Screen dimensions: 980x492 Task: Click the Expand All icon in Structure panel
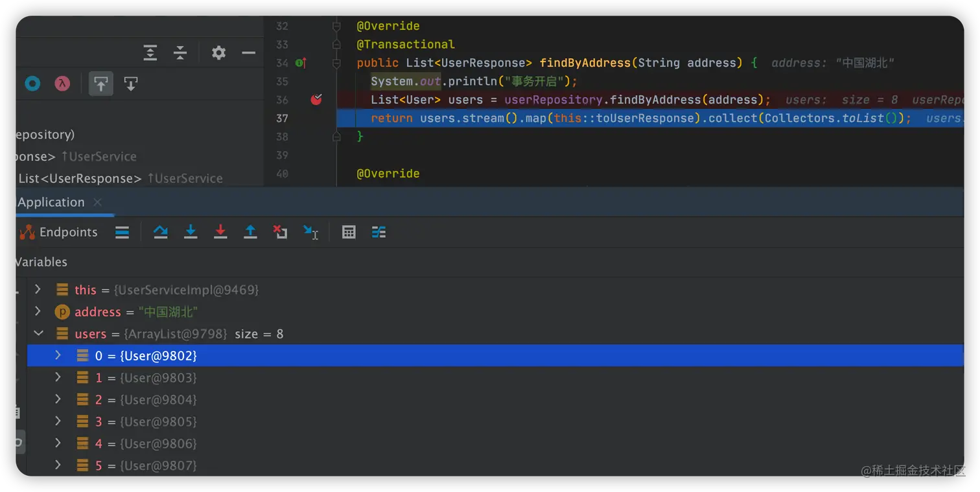150,53
